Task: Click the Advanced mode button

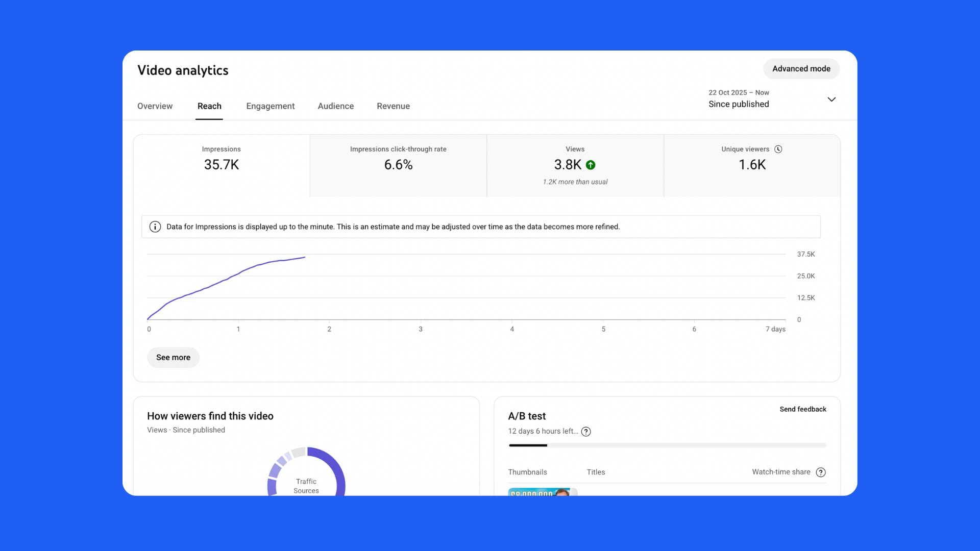Action: [x=801, y=69]
